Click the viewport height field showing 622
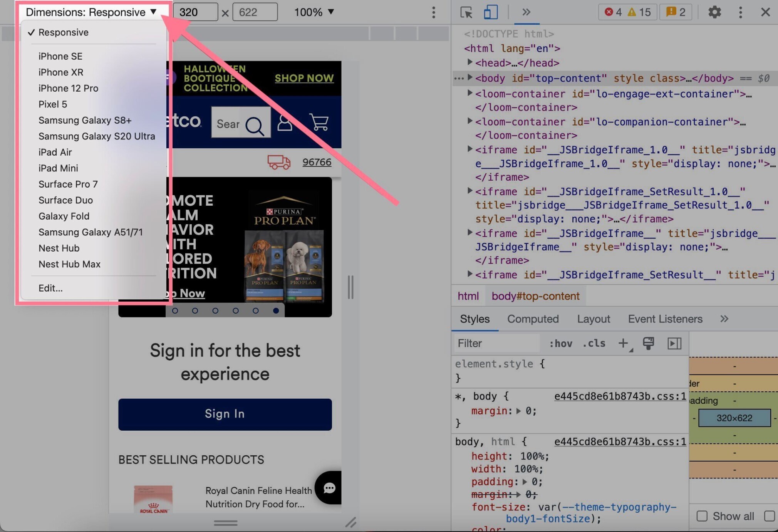The height and width of the screenshot is (532, 778). (255, 12)
